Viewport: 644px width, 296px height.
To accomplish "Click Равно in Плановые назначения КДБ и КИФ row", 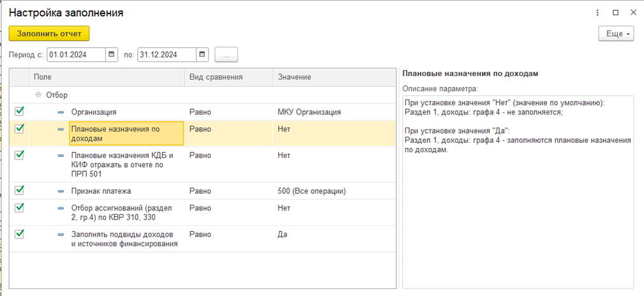I will click(x=228, y=165).
